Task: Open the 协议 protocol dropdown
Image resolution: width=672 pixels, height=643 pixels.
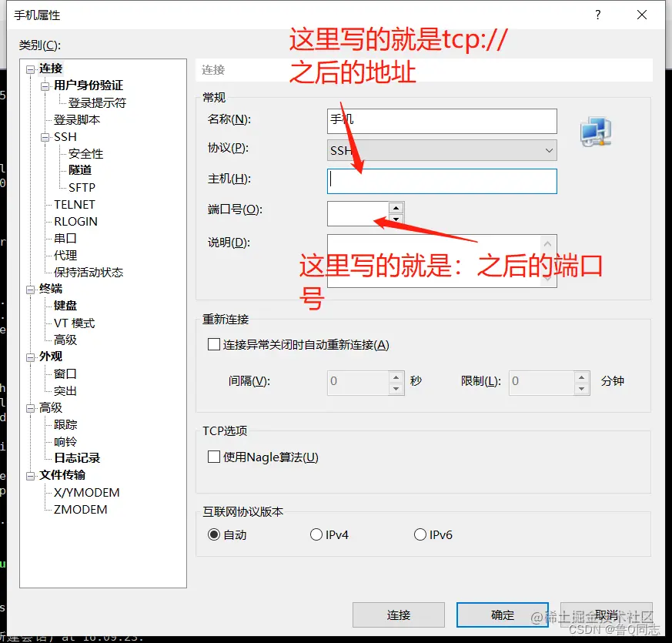Action: pos(548,150)
